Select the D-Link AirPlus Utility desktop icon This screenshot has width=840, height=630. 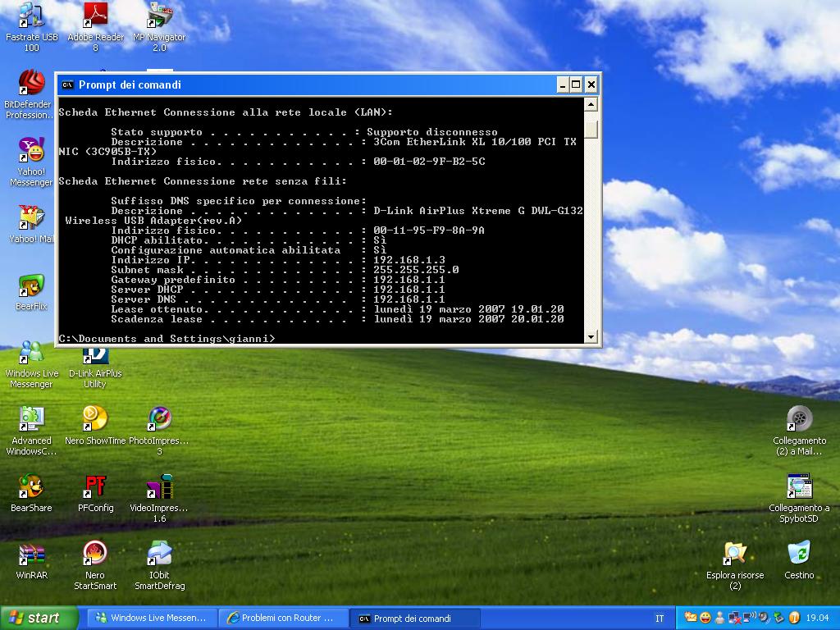(x=95, y=368)
